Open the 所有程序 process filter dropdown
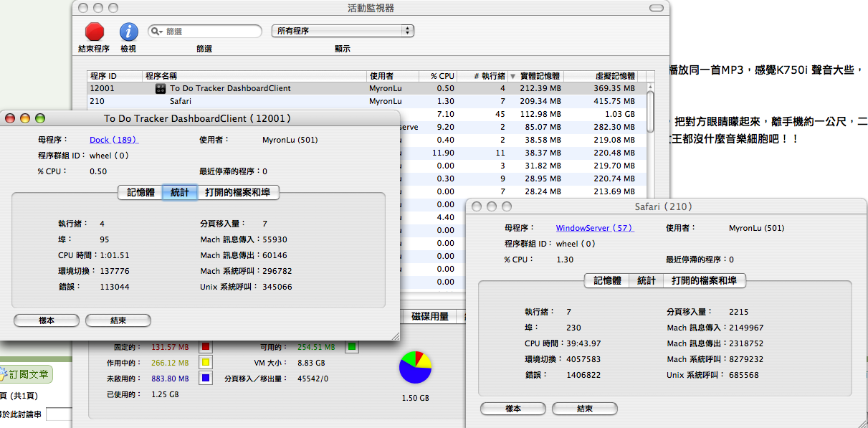868x428 pixels. click(343, 31)
